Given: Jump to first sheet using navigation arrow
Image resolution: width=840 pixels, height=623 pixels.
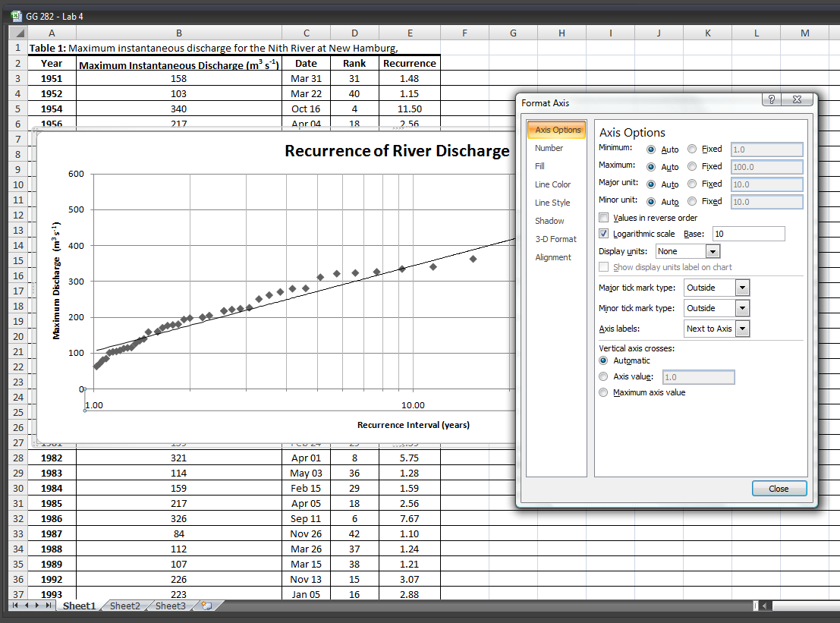Looking at the screenshot, I should (x=14, y=606).
